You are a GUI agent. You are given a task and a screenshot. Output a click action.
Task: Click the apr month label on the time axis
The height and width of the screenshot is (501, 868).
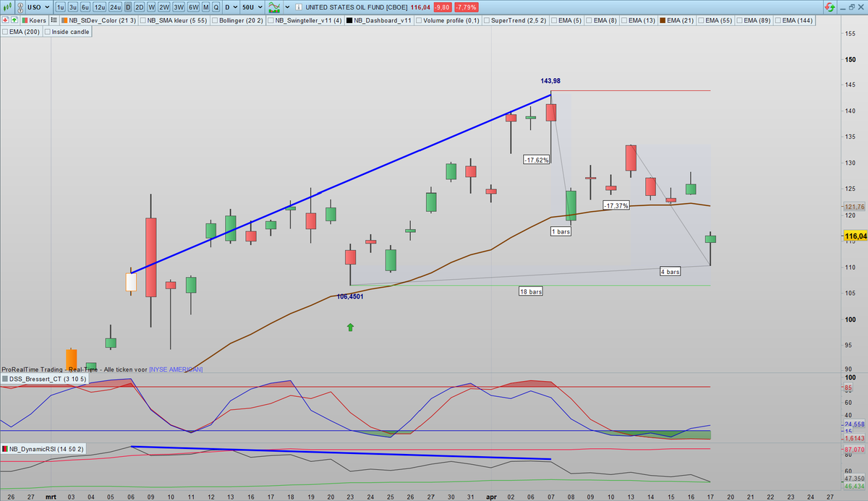(x=490, y=497)
